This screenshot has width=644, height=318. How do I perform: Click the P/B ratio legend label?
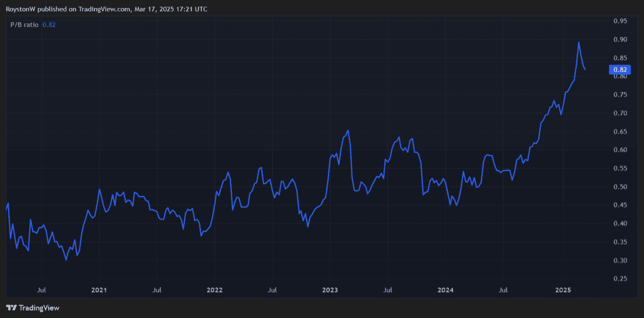coord(24,25)
